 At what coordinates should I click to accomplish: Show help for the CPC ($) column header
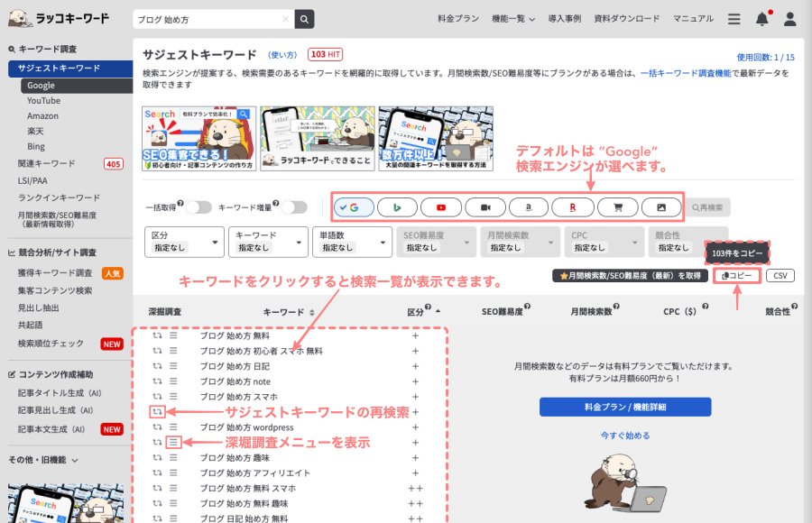[706, 307]
